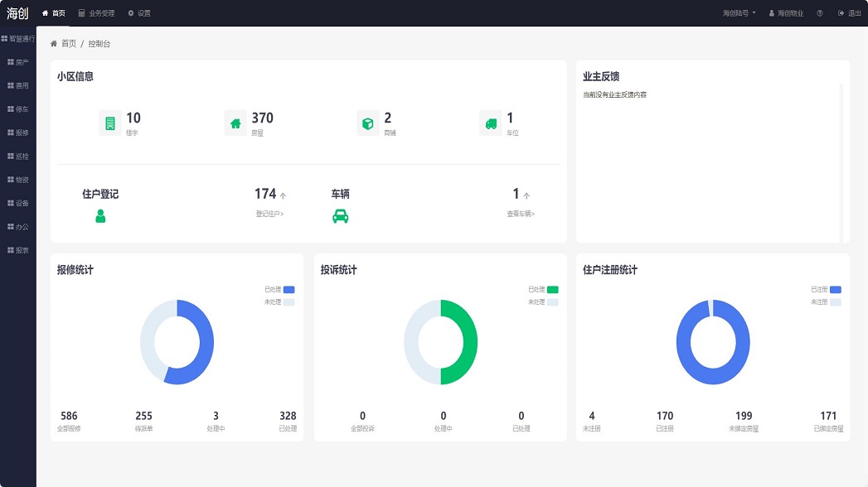Log out using the 退出 button
The image size is (868, 487).
850,13
